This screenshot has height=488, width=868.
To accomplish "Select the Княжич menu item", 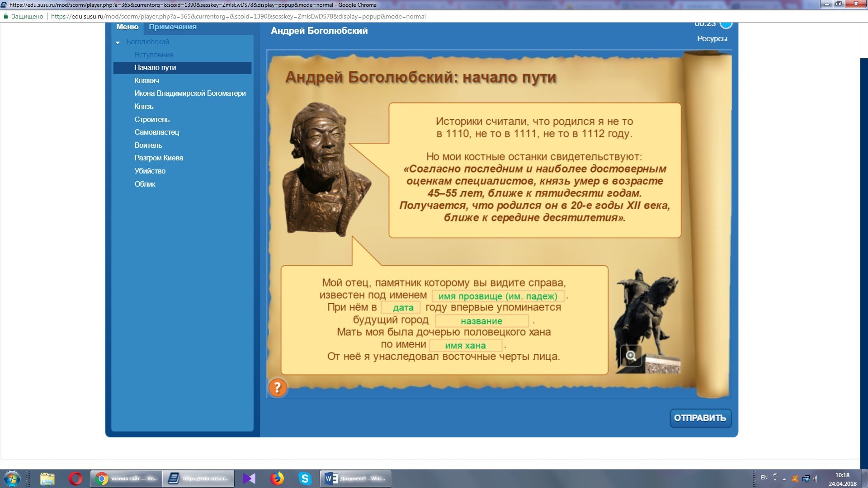I will pyautogui.click(x=146, y=80).
